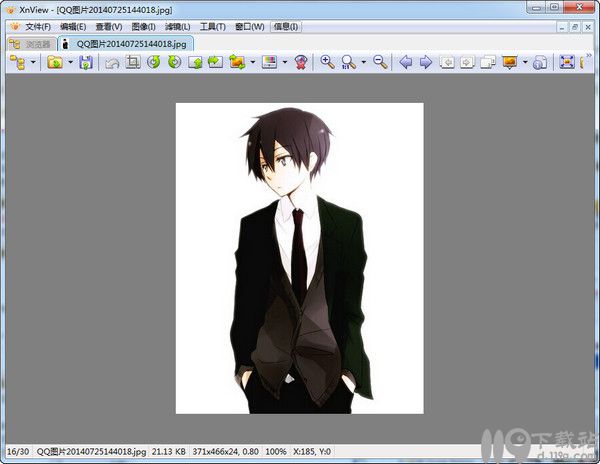Open the 信息(I) menu

tap(286, 27)
